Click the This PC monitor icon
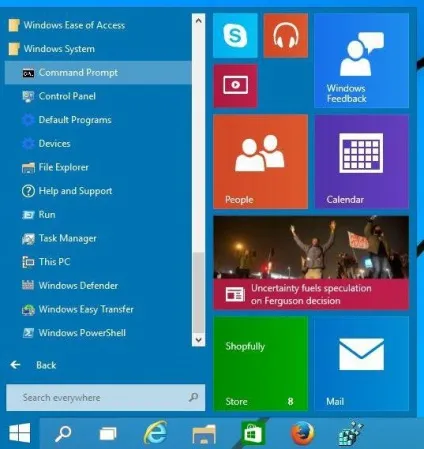424x449 pixels. tap(28, 262)
